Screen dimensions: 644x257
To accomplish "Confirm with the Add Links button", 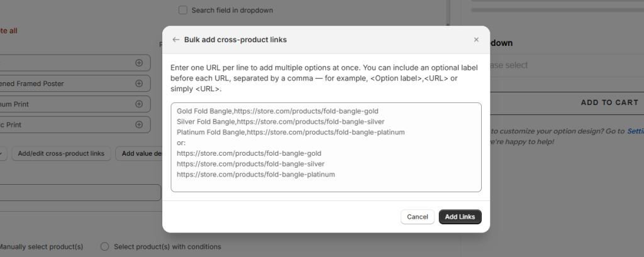I will pyautogui.click(x=460, y=217).
